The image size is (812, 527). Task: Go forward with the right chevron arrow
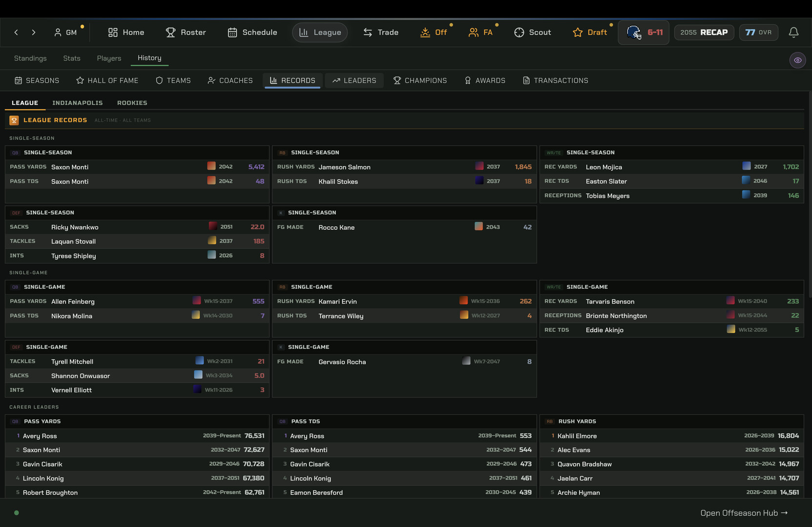click(x=34, y=32)
